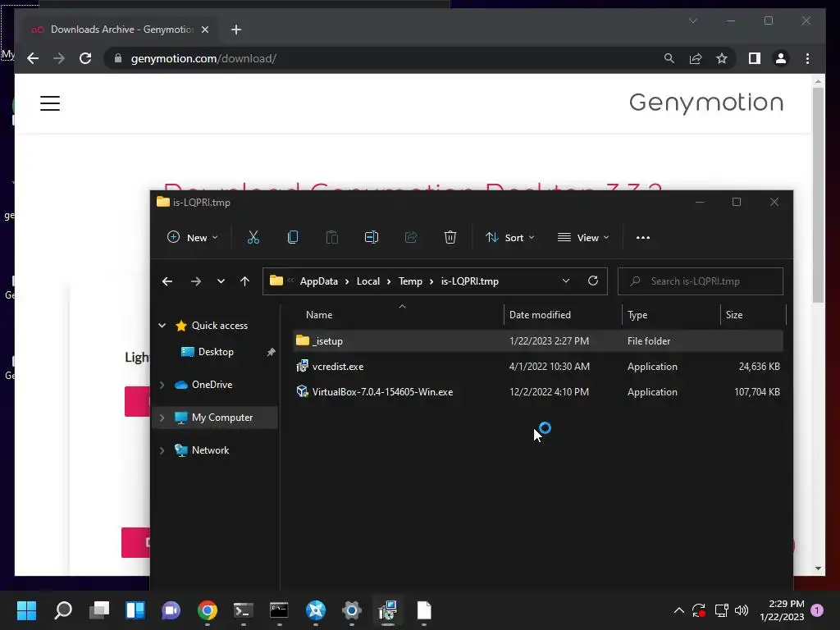
Task: Open taskbar Search
Action: pos(63,610)
